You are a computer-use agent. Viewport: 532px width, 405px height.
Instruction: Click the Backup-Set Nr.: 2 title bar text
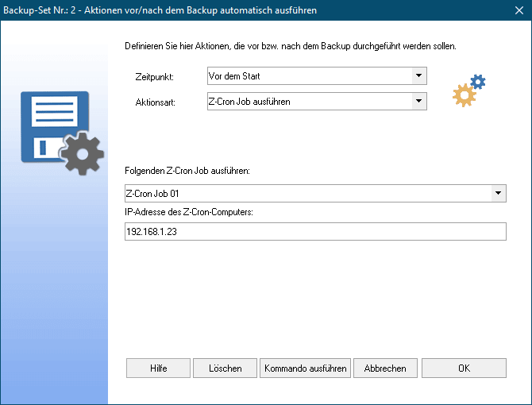160,10
